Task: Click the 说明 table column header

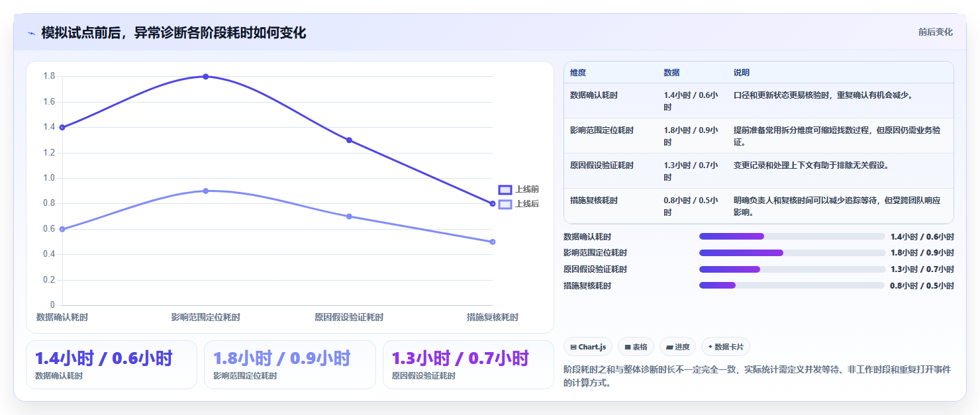Action: pyautogui.click(x=742, y=73)
